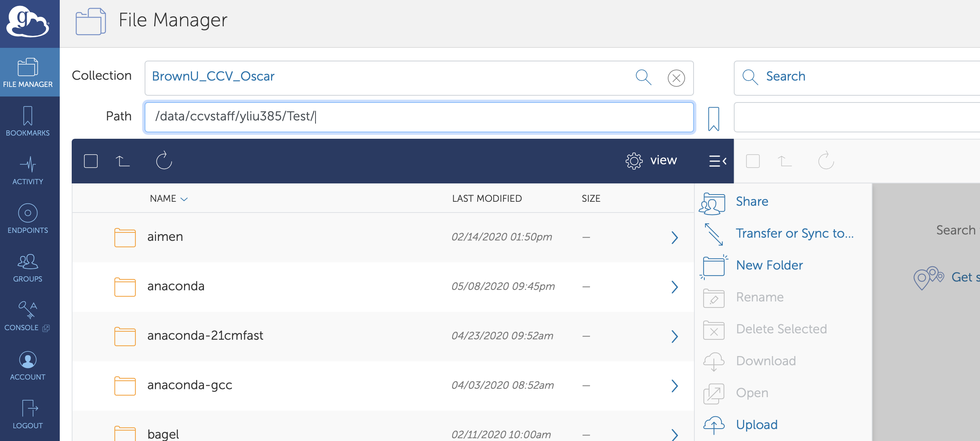Image resolution: width=980 pixels, height=441 pixels.
Task: Open the Groups page
Action: tap(28, 268)
